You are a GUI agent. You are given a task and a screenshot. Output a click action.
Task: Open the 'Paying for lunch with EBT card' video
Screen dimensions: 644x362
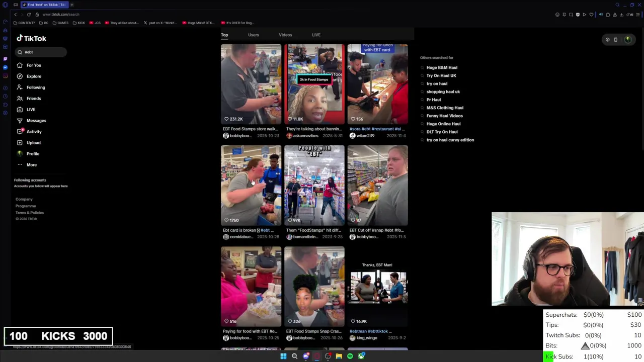click(x=377, y=84)
